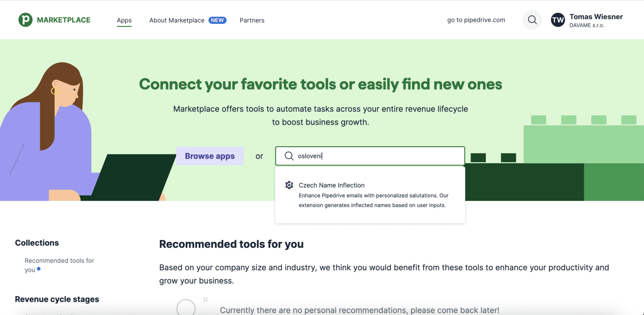The image size is (644, 315).
Task: Go to the Partners menu item
Action: [x=252, y=20]
